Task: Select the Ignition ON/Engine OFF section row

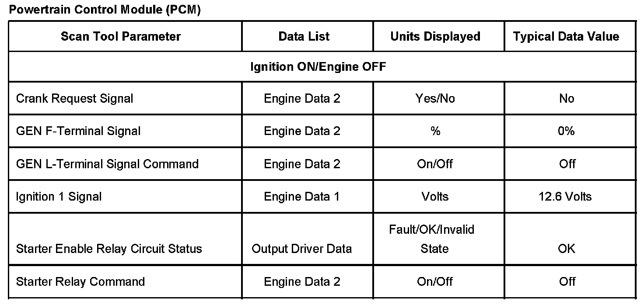Action: [x=318, y=67]
